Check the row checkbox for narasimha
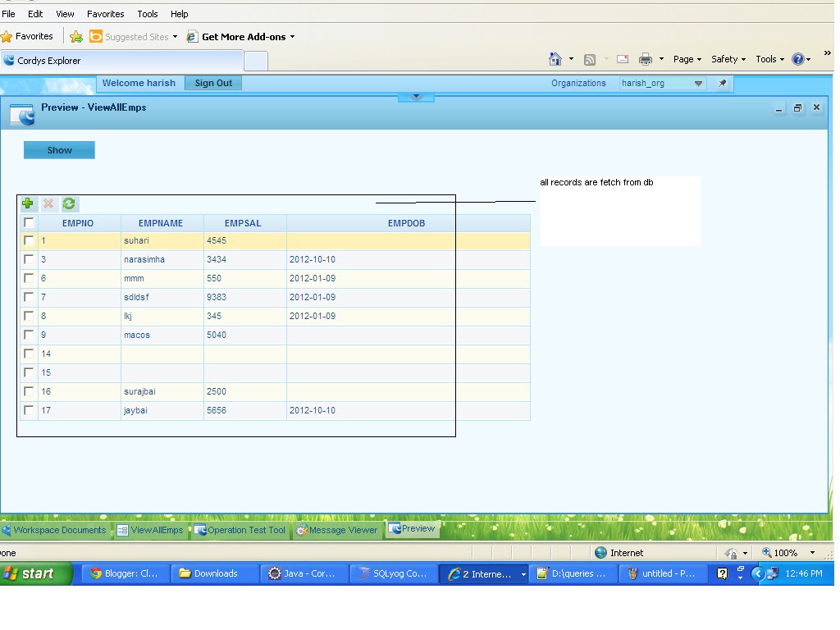The image size is (840, 630). point(29,259)
